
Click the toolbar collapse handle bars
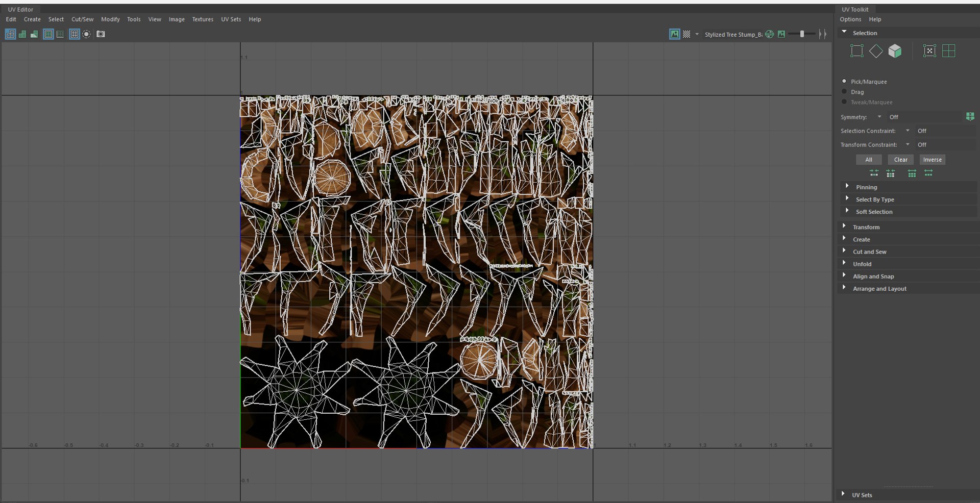tap(822, 34)
